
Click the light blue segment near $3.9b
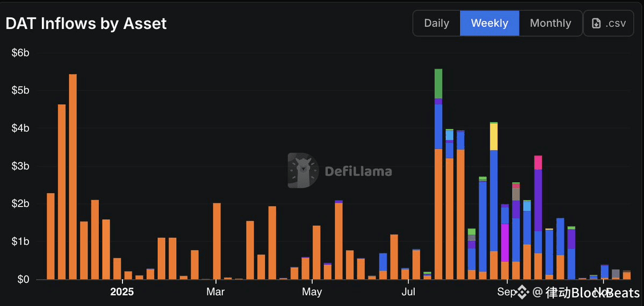[x=450, y=136]
